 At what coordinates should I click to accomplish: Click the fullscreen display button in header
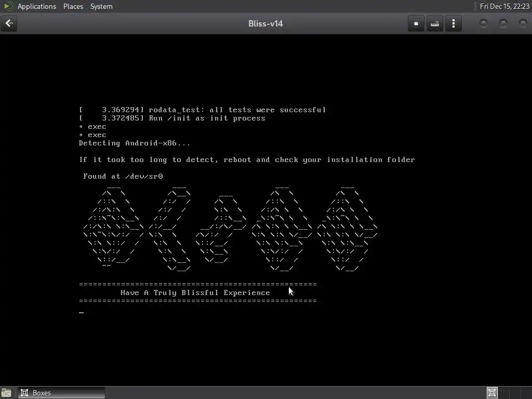click(x=416, y=24)
